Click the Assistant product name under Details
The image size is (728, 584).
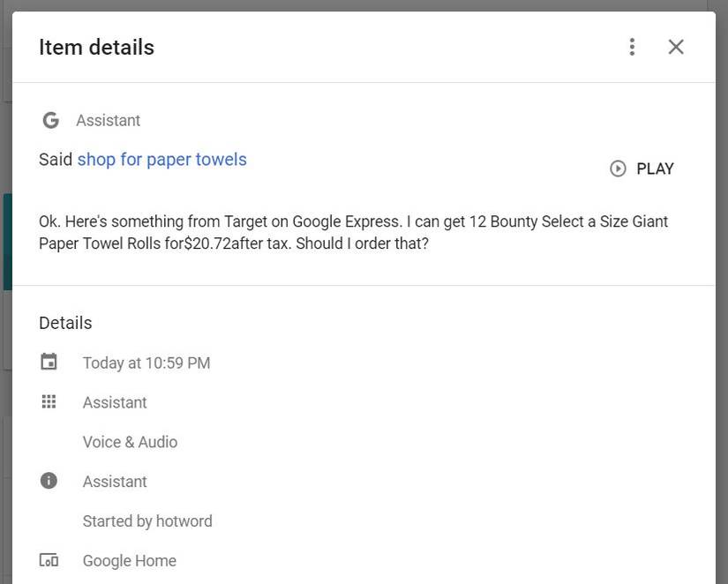115,402
